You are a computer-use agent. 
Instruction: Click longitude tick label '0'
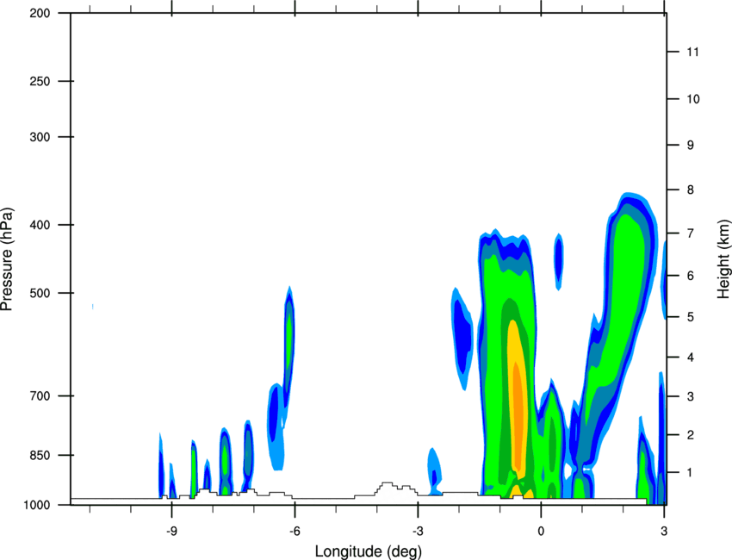tap(541, 531)
